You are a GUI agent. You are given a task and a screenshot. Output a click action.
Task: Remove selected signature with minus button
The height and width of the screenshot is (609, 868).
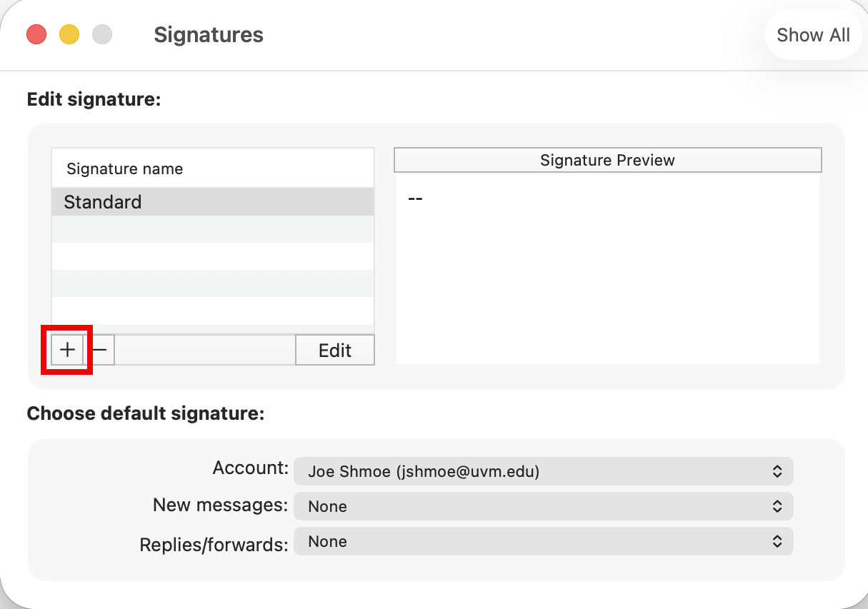click(100, 350)
